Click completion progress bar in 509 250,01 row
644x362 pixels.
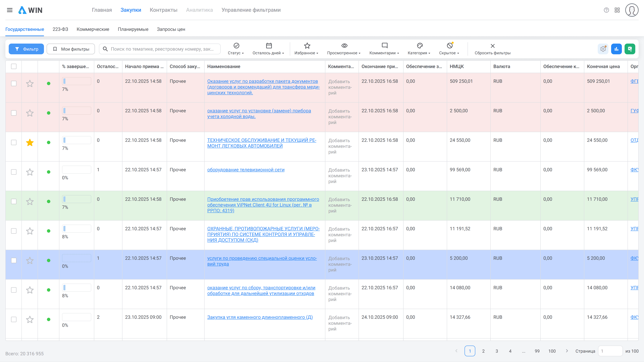click(x=76, y=81)
